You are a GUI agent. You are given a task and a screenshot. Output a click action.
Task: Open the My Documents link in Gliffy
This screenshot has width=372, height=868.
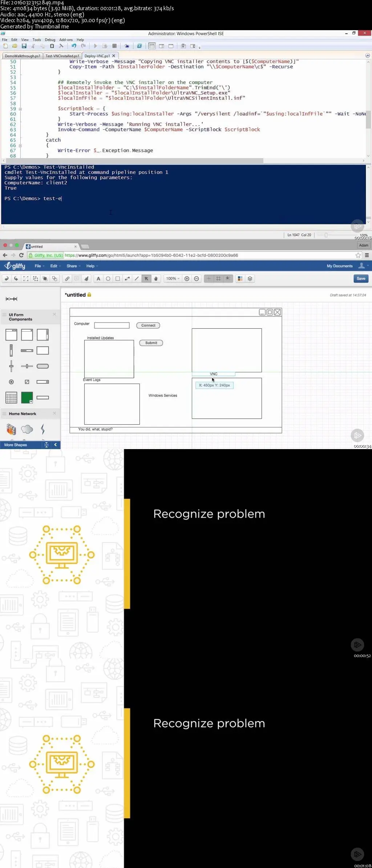tap(340, 266)
